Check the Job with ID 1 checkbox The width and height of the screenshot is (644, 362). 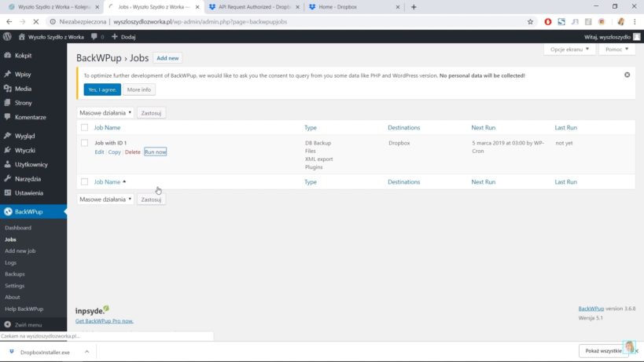(84, 143)
